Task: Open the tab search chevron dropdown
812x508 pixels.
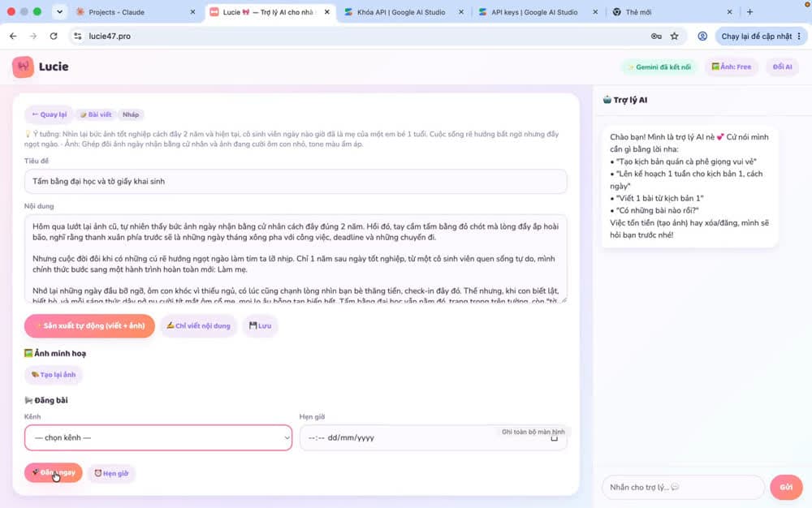Action: coord(59,12)
